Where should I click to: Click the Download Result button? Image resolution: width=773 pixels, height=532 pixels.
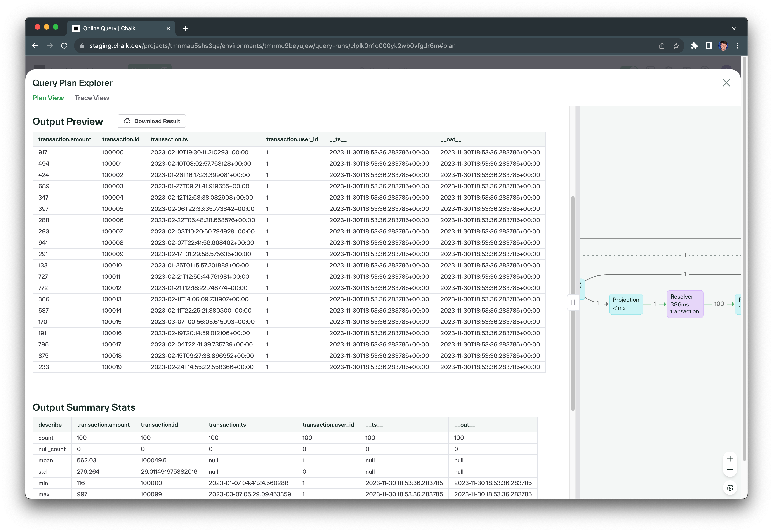(152, 121)
